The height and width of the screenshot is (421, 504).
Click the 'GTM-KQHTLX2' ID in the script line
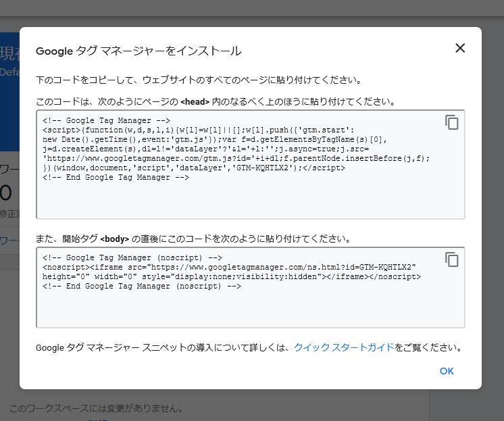point(262,168)
